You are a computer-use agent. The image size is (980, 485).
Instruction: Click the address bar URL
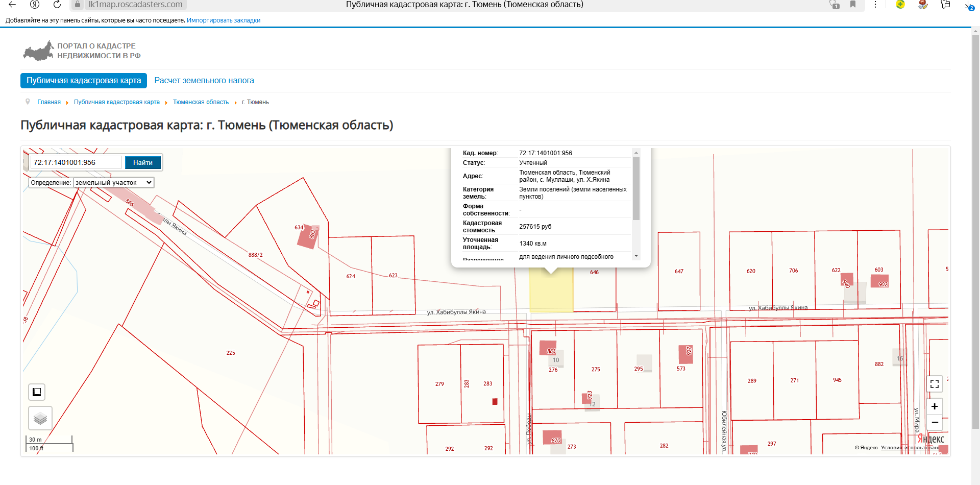pos(135,5)
